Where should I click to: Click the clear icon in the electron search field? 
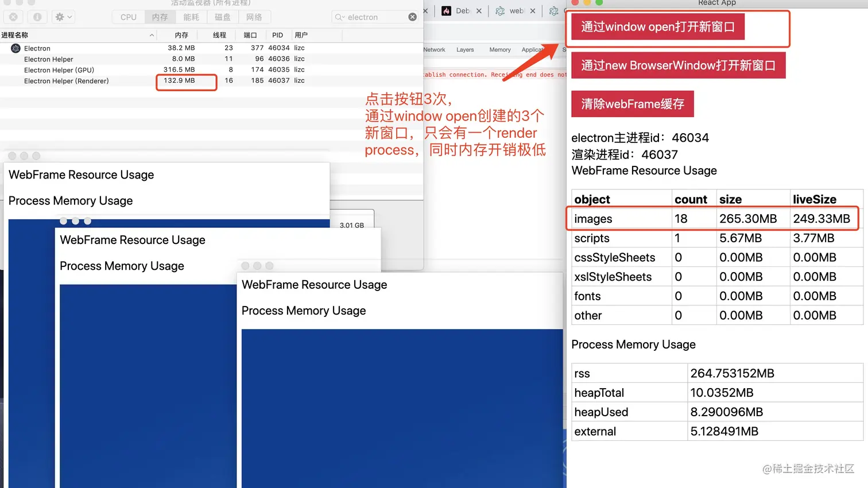pyautogui.click(x=412, y=17)
